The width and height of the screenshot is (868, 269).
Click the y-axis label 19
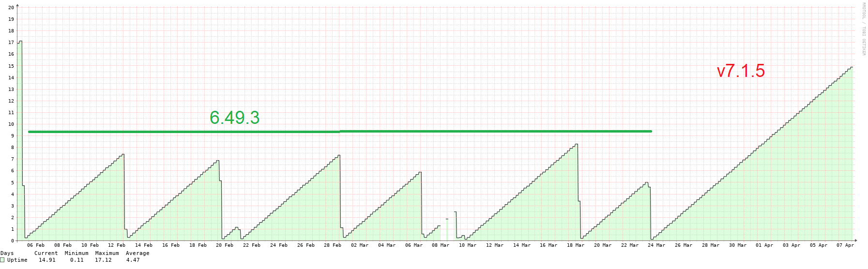pos(11,19)
